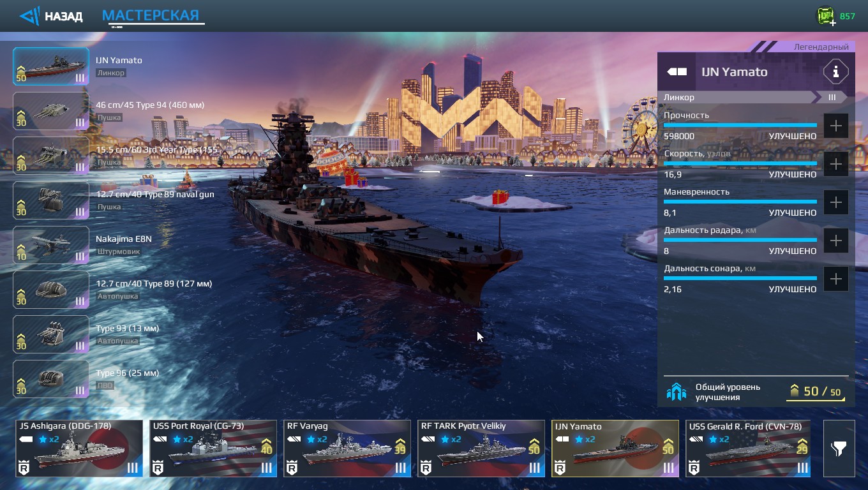Upgrade Скорость with its plus button
This screenshot has height=490, width=868.
pyautogui.click(x=836, y=164)
